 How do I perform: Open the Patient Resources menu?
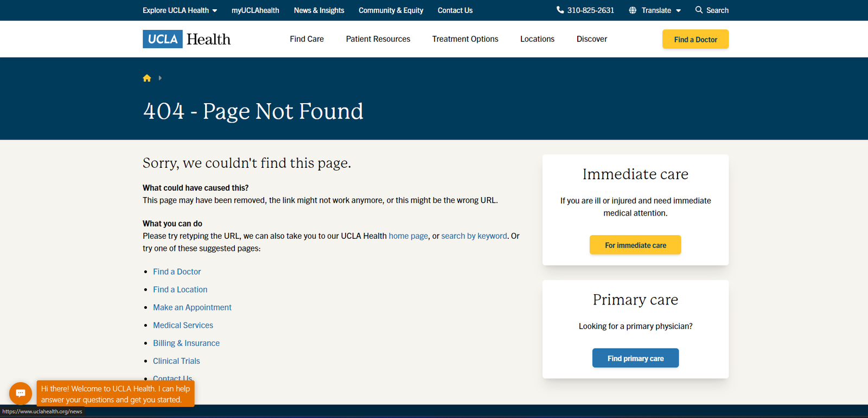(378, 39)
